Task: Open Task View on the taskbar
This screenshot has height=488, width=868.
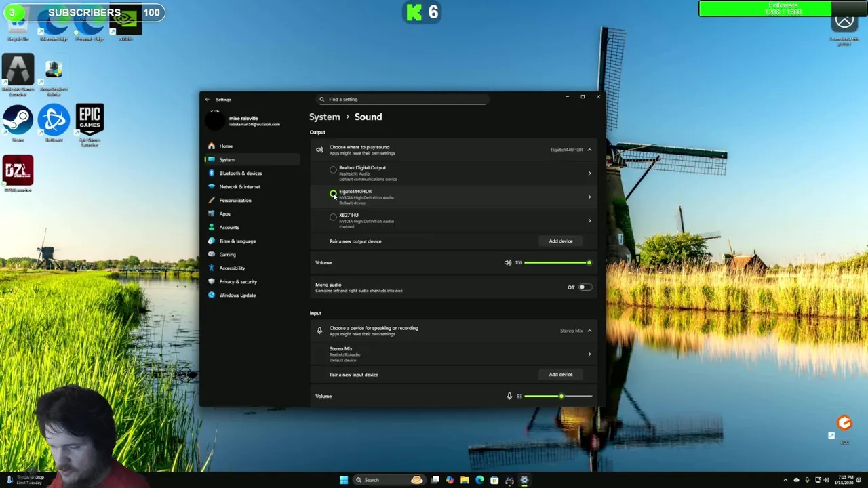Action: [x=435, y=480]
